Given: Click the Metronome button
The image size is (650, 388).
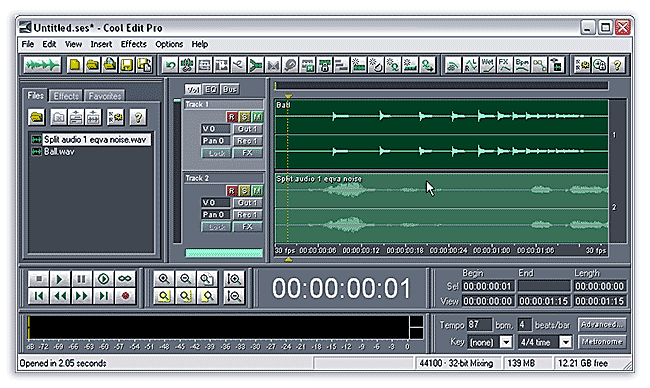Looking at the screenshot, I should coord(602,342).
